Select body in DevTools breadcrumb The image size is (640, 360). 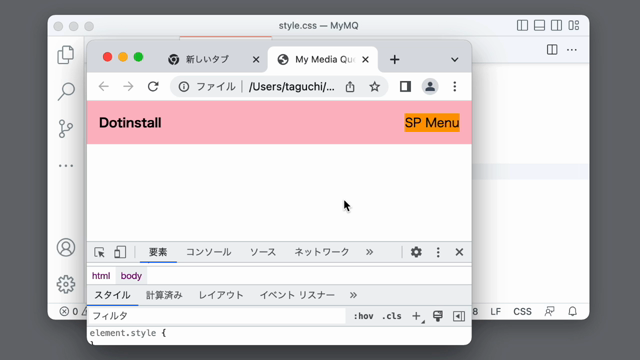(x=131, y=276)
